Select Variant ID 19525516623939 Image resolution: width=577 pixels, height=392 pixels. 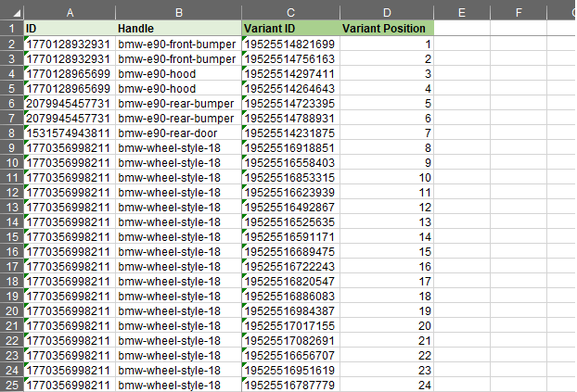(x=290, y=193)
